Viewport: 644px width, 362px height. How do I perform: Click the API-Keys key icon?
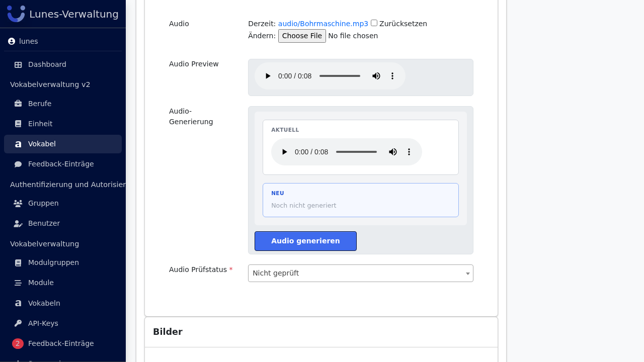pos(18,323)
